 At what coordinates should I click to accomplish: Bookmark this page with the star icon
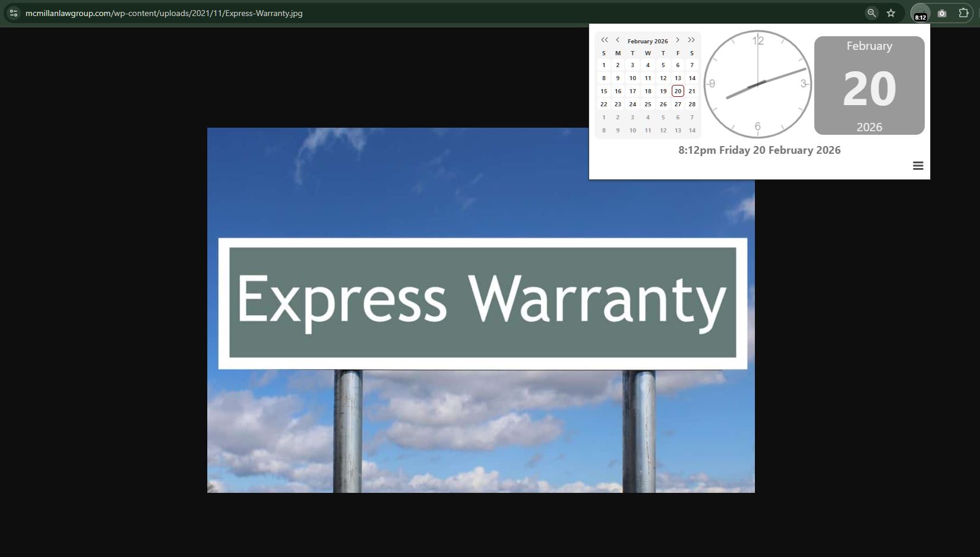coord(891,13)
